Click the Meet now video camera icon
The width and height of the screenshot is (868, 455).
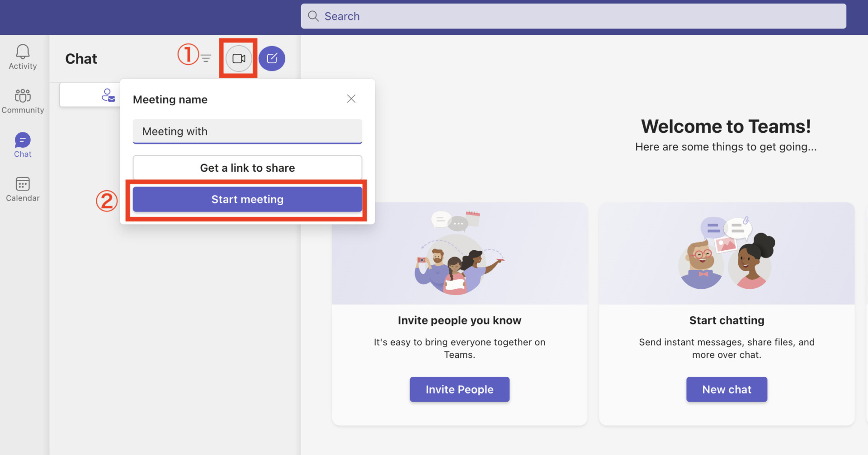[x=238, y=58]
